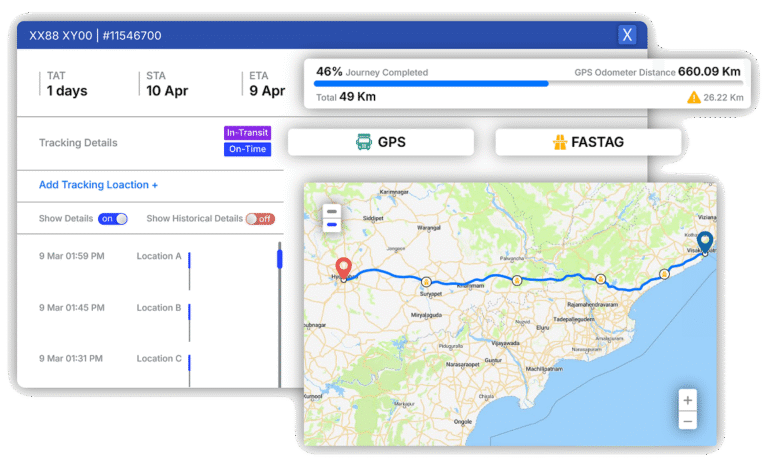Click the On-Time status badge
Viewport: 768px width, 467px height.
[247, 149]
